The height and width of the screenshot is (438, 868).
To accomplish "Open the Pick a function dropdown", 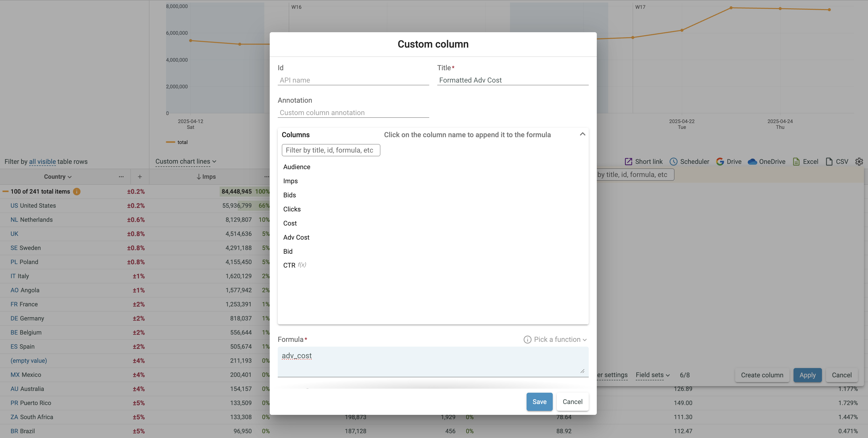I will pos(560,340).
